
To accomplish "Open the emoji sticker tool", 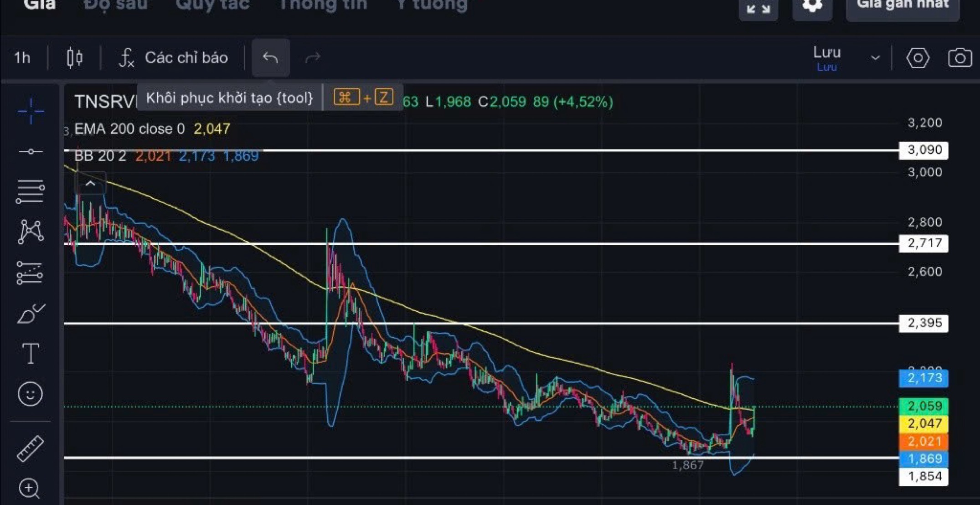I will click(x=31, y=394).
